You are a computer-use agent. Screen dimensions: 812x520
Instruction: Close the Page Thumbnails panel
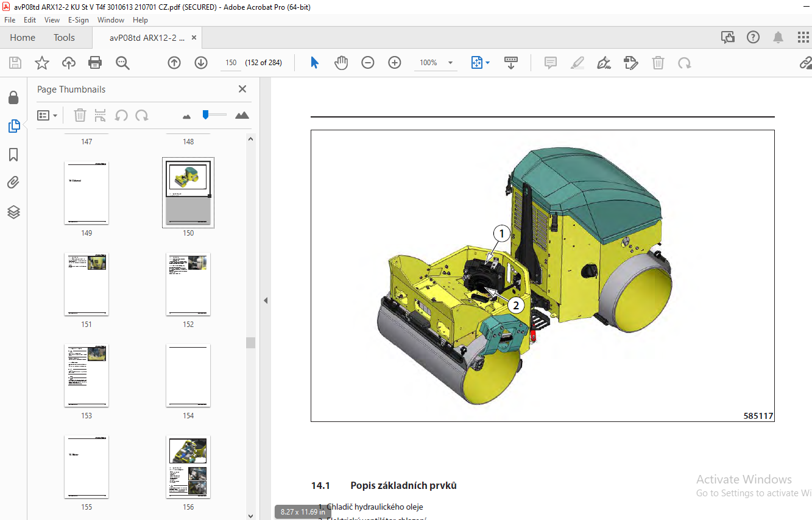coord(242,89)
